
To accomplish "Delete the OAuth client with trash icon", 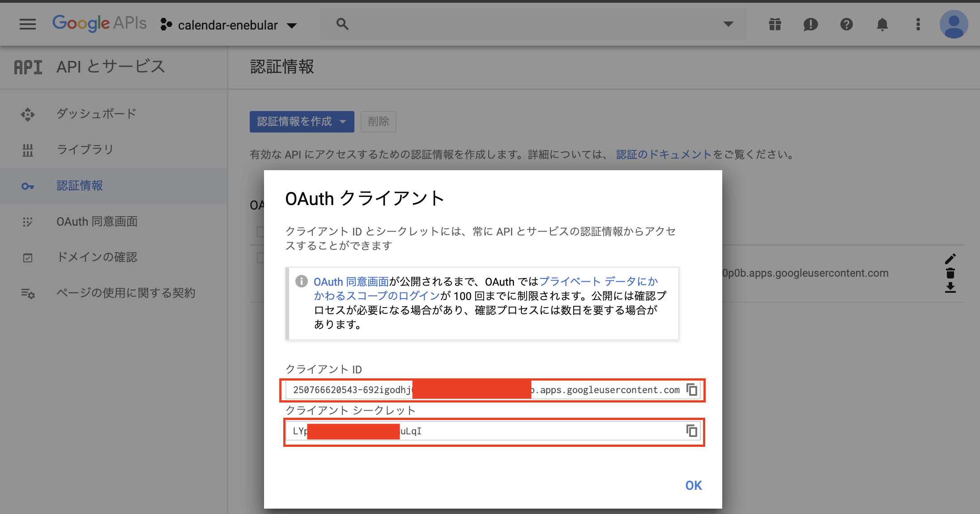I will [950, 273].
